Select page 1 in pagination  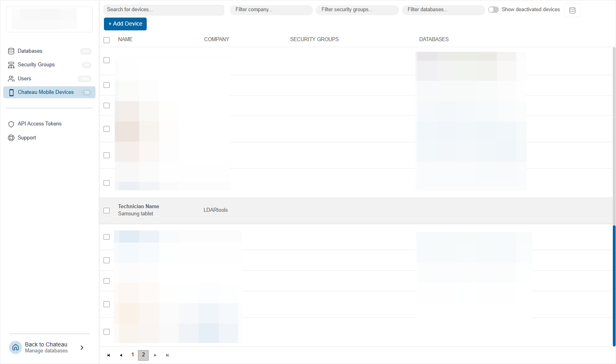(133, 355)
